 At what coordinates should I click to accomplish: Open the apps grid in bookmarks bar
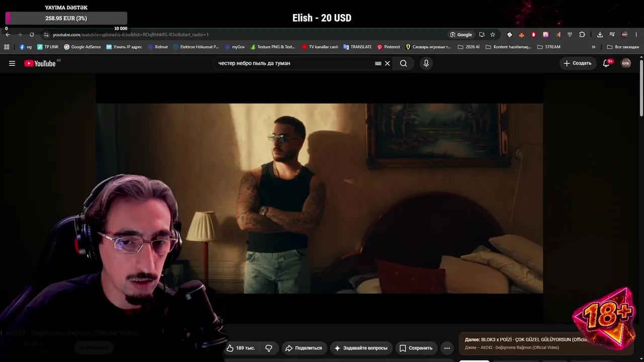coord(7,47)
